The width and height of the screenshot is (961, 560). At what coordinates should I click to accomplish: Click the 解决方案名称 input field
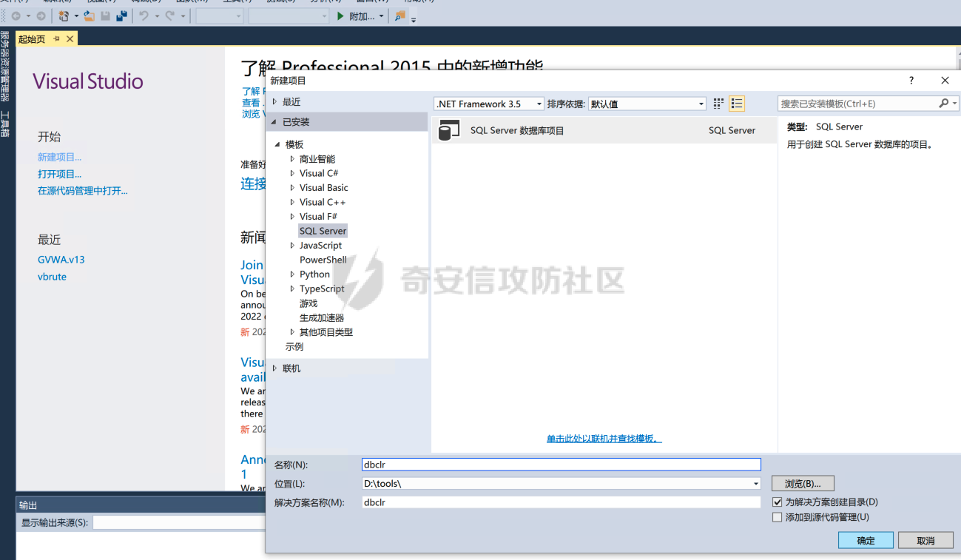[561, 502]
